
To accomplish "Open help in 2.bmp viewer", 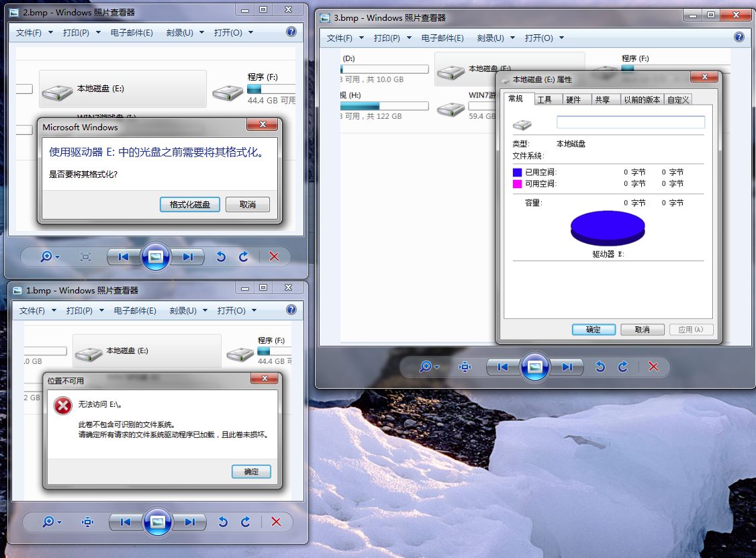I will click(x=291, y=32).
